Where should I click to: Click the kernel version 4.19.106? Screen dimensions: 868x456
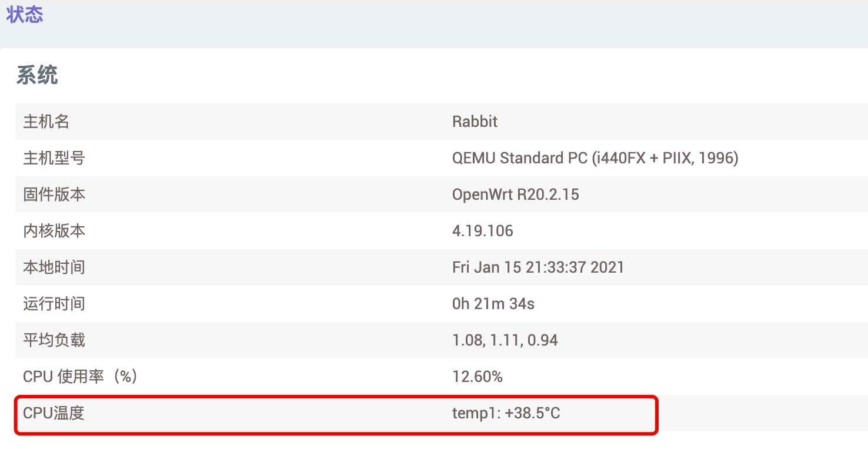[x=482, y=231]
